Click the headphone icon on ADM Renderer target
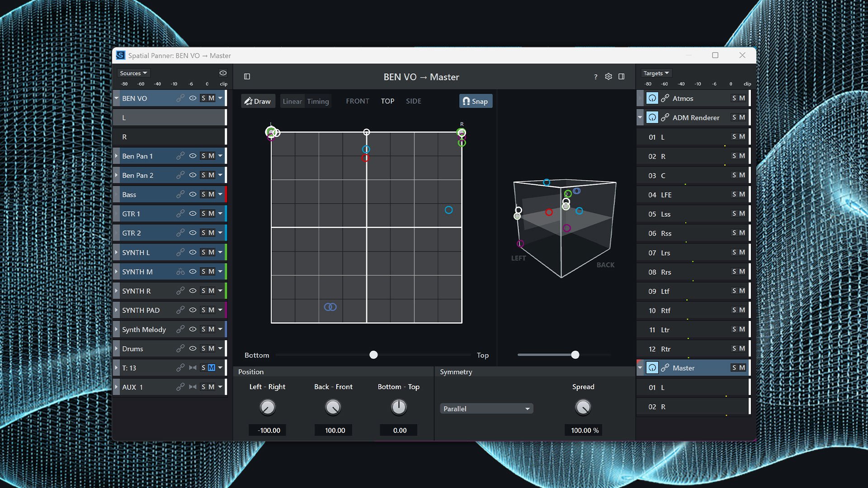 tap(652, 117)
